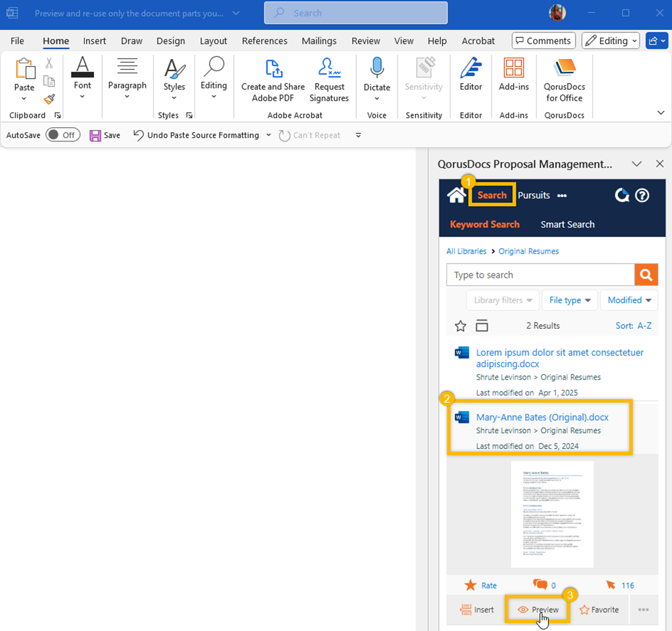Click the Save floppy disk icon
Viewport: 672px width, 631px height.
pyautogui.click(x=95, y=135)
